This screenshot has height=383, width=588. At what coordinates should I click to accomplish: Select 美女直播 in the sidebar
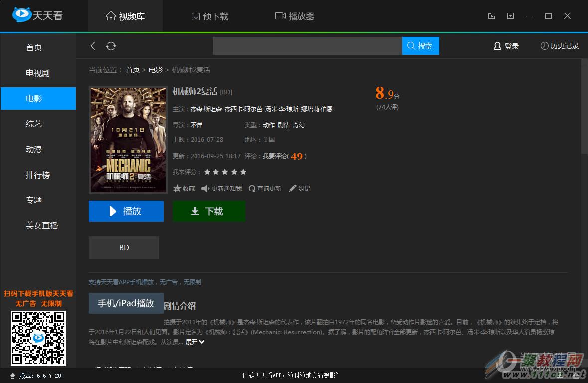38,225
